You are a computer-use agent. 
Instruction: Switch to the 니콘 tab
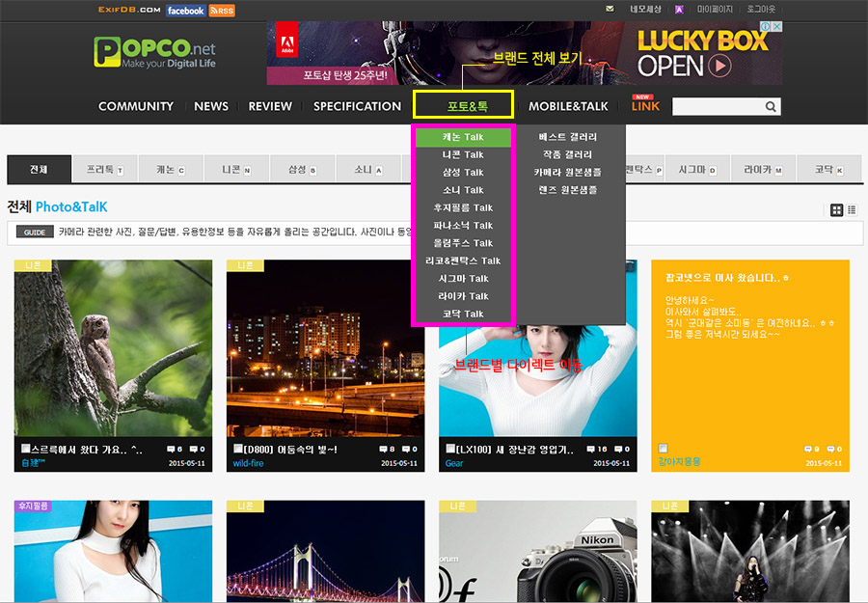coord(237,170)
